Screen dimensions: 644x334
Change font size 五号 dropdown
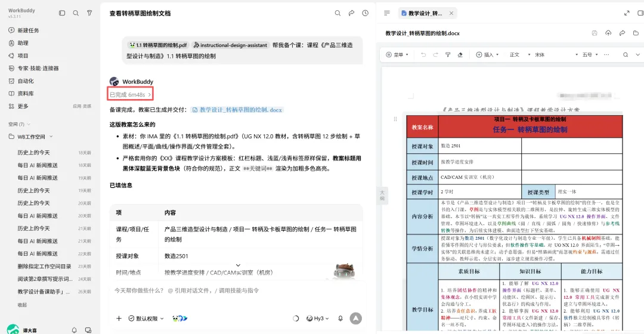(590, 55)
